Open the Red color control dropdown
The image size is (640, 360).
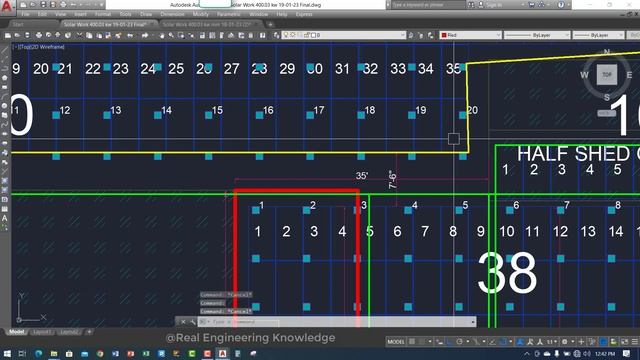pyautogui.click(x=470, y=35)
